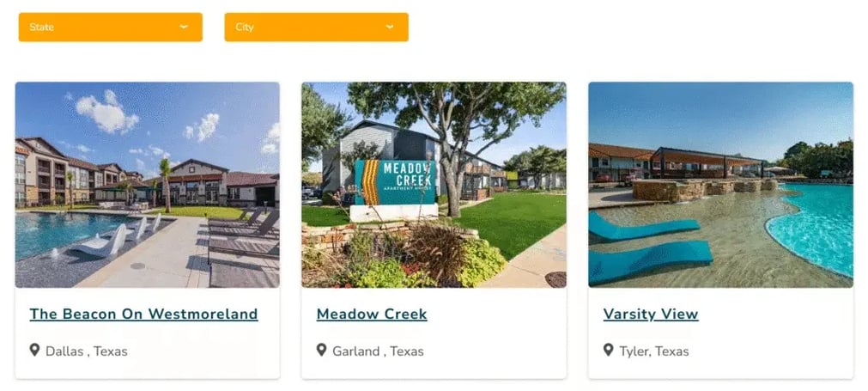Visit the Varsity View property link
This screenshot has height=391, width=868.
click(651, 314)
